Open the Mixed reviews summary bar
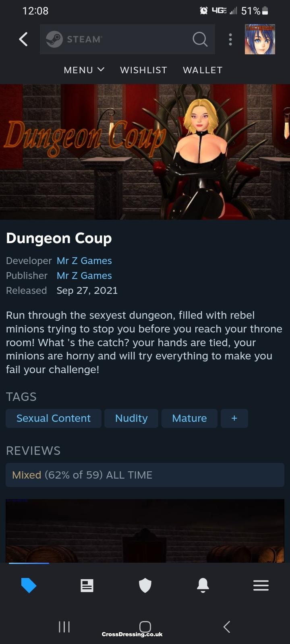 tap(145, 475)
